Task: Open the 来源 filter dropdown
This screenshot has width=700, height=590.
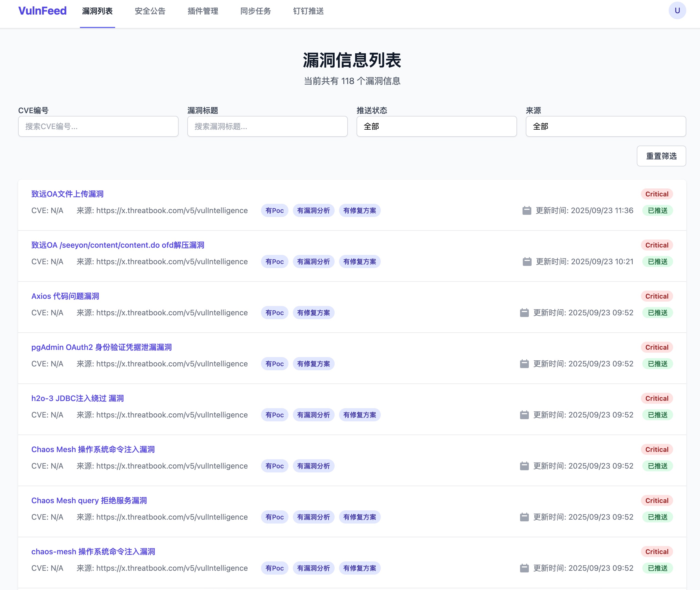Action: pos(605,126)
